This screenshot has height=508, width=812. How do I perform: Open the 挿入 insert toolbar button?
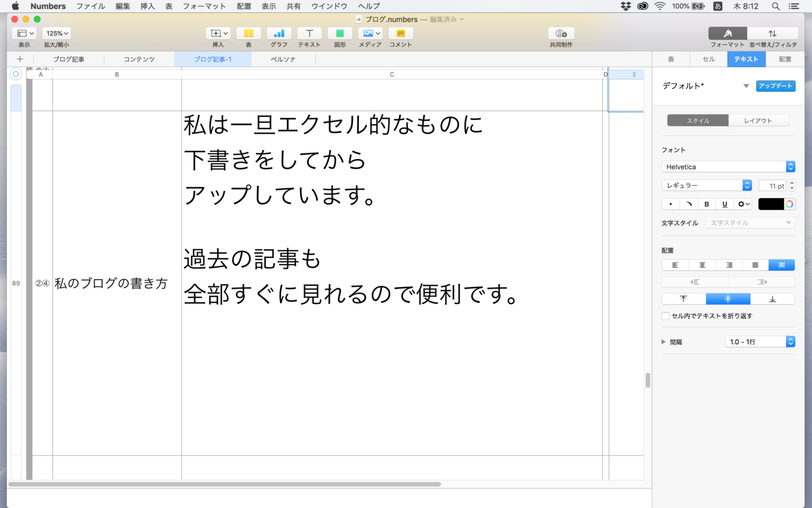point(218,34)
